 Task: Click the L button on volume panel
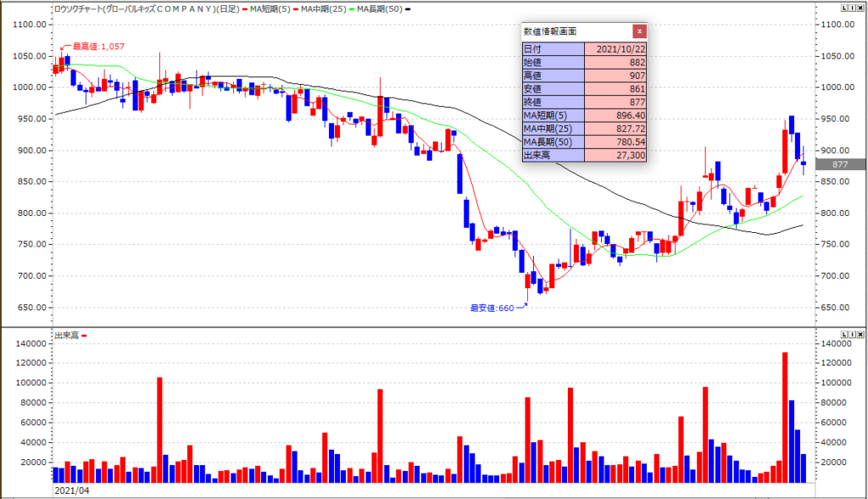tap(844, 335)
